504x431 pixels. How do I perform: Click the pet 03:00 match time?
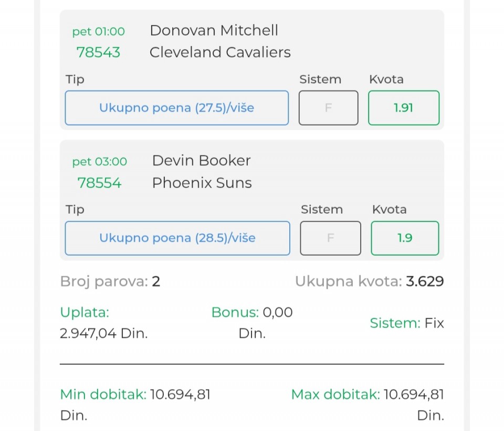coord(99,162)
